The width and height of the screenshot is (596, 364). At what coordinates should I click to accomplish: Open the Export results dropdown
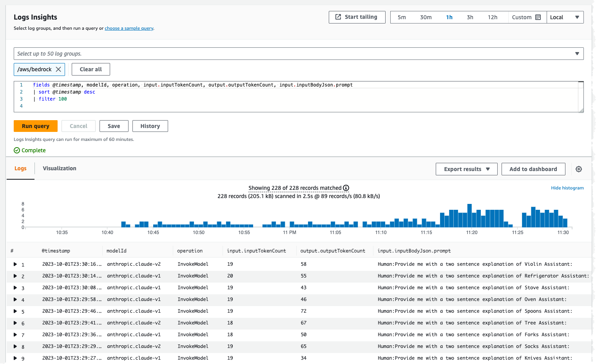(x=466, y=169)
